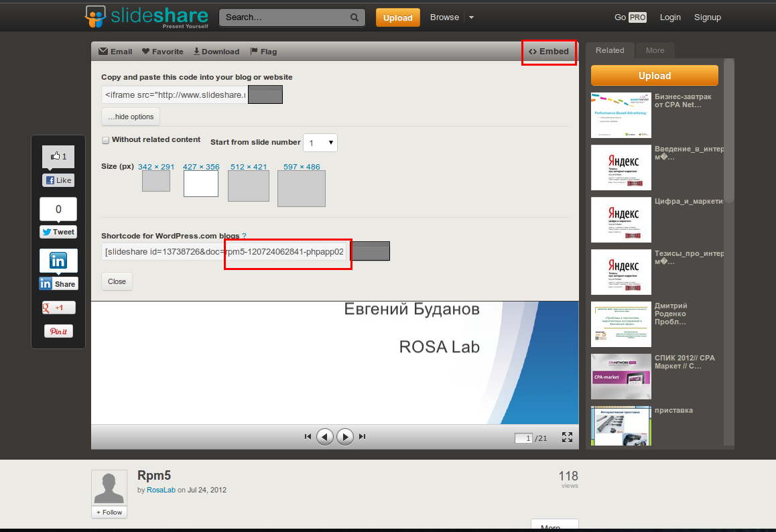
Task: Click the iframe embed code field
Action: coord(174,94)
